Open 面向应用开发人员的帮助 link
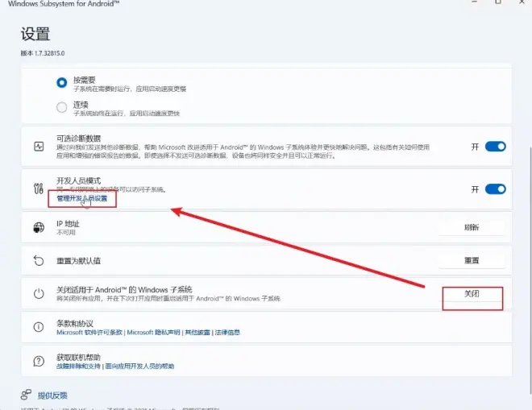This screenshot has height=410, width=532. click(139, 367)
